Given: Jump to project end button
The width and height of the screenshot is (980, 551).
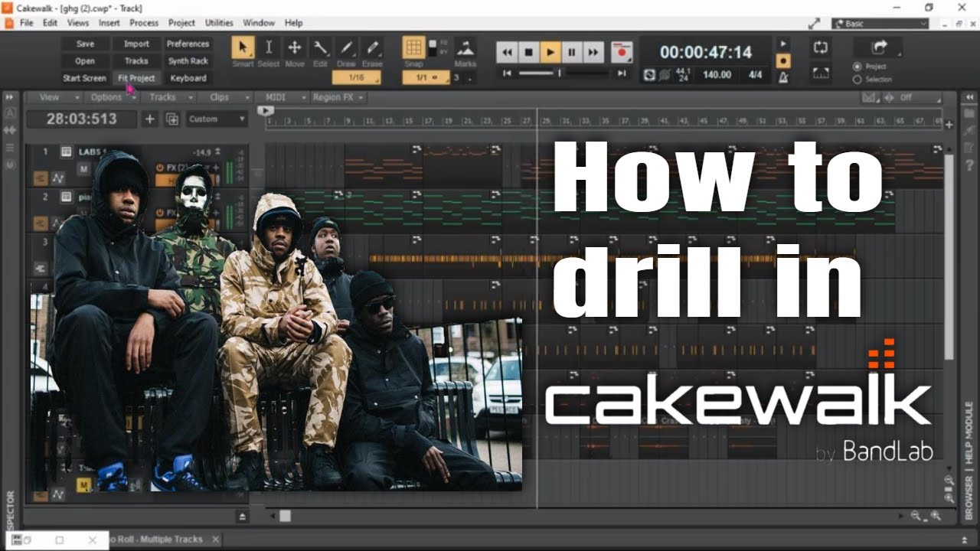Looking at the screenshot, I should (622, 73).
